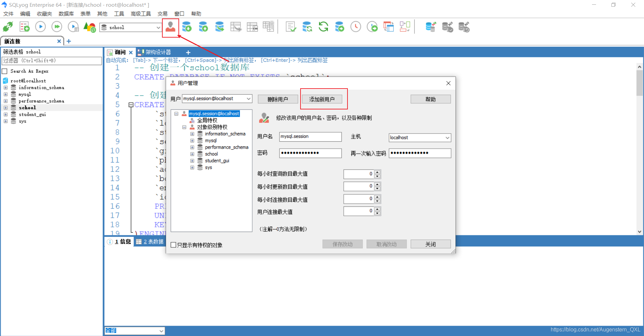
Task: Click the database with sync arrows icon
Action: [307, 27]
